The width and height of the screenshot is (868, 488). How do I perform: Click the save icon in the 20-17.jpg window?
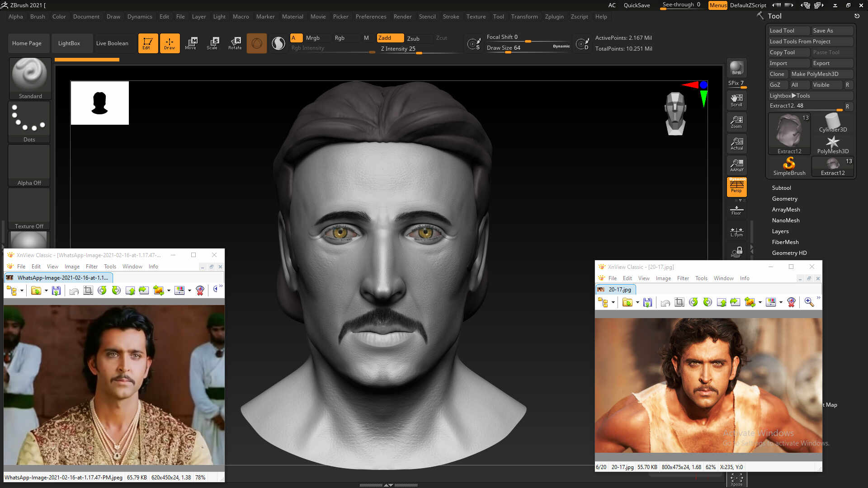(x=647, y=302)
